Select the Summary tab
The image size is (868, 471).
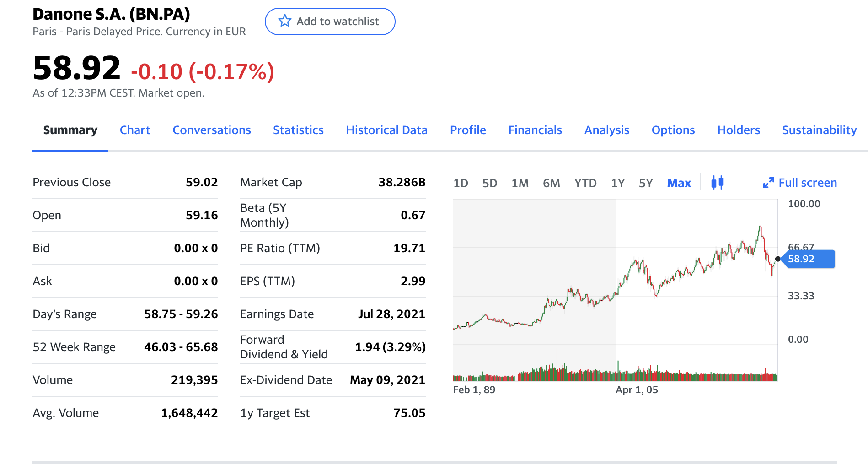pyautogui.click(x=70, y=130)
